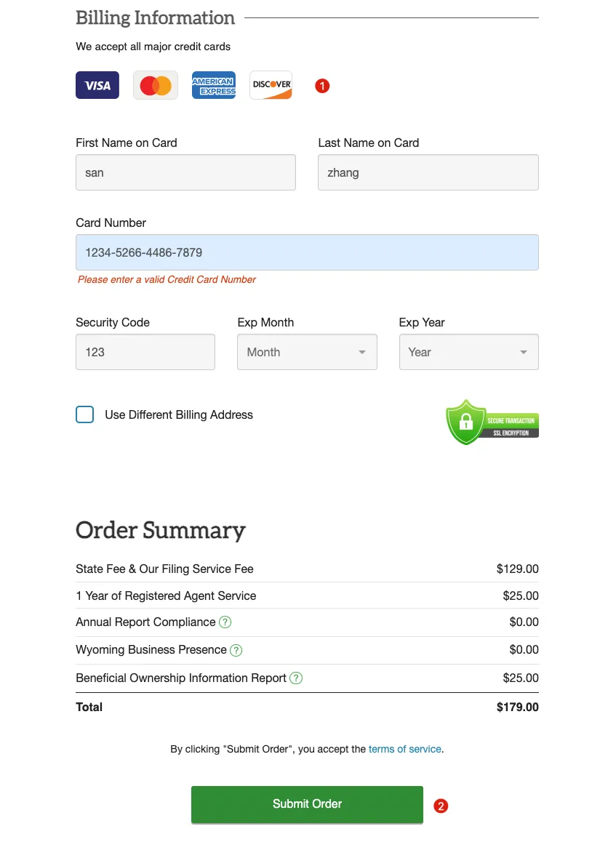This screenshot has width=616, height=842.
Task: Open the terms of service link
Action: [404, 749]
